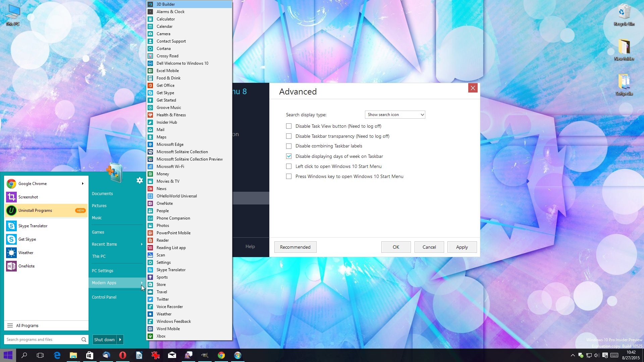Click search magnifier in start search box
644x362 pixels.
pos(84,340)
